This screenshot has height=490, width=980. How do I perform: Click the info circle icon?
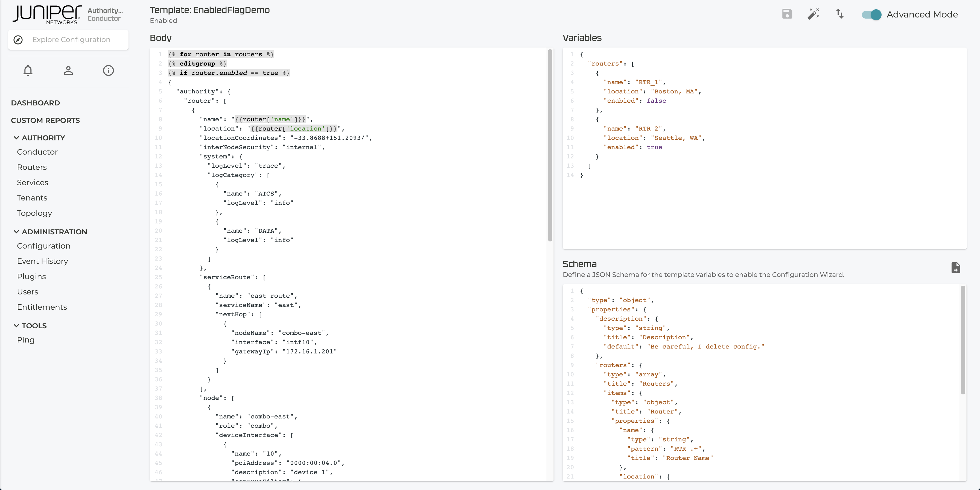[x=109, y=71]
